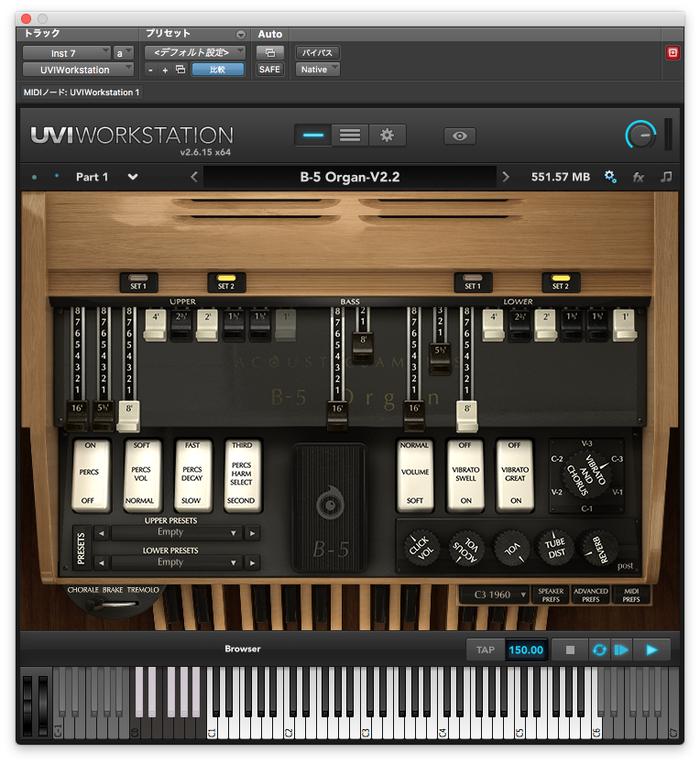Adjust the master volume knob
Screen dimensions: 700x764
[640, 135]
